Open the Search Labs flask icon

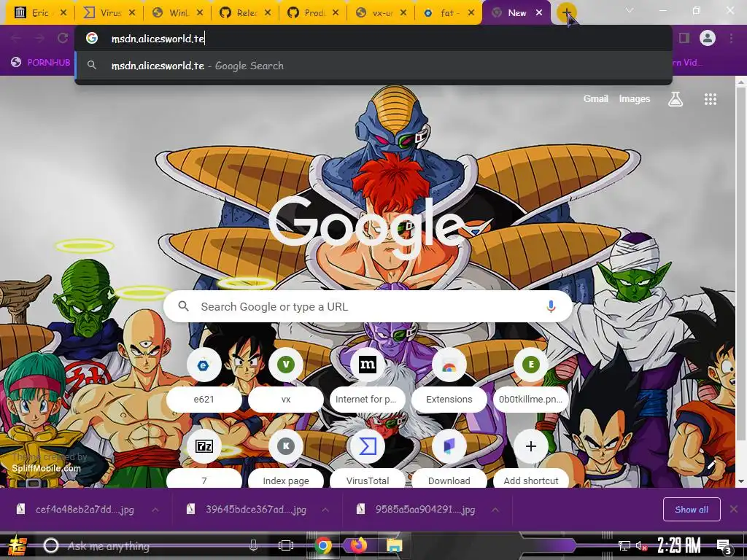coord(675,99)
